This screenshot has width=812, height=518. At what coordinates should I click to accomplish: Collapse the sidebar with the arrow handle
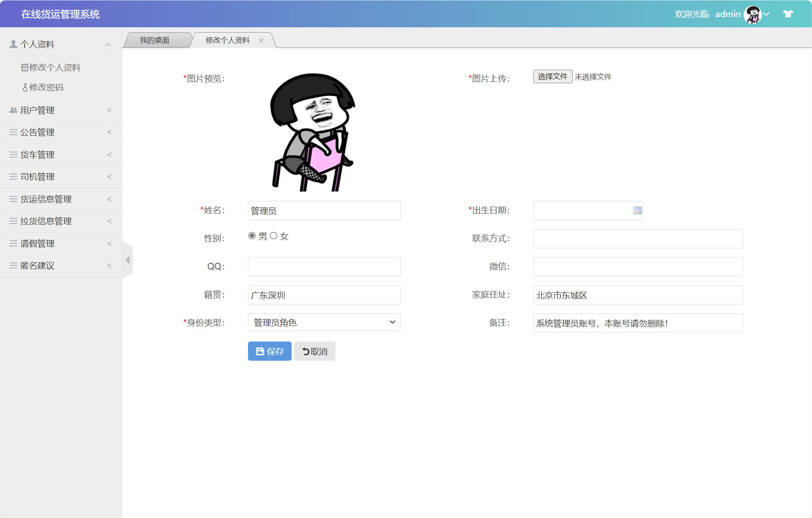click(127, 260)
